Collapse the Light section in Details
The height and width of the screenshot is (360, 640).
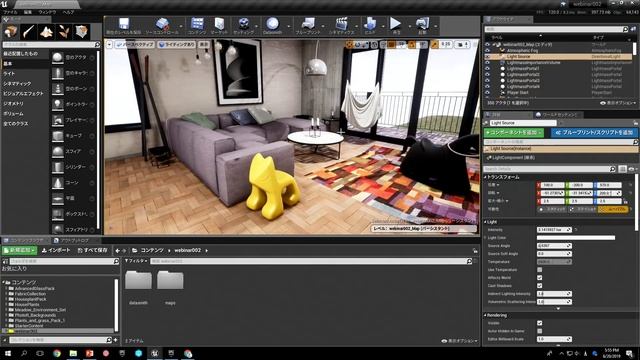tap(485, 222)
